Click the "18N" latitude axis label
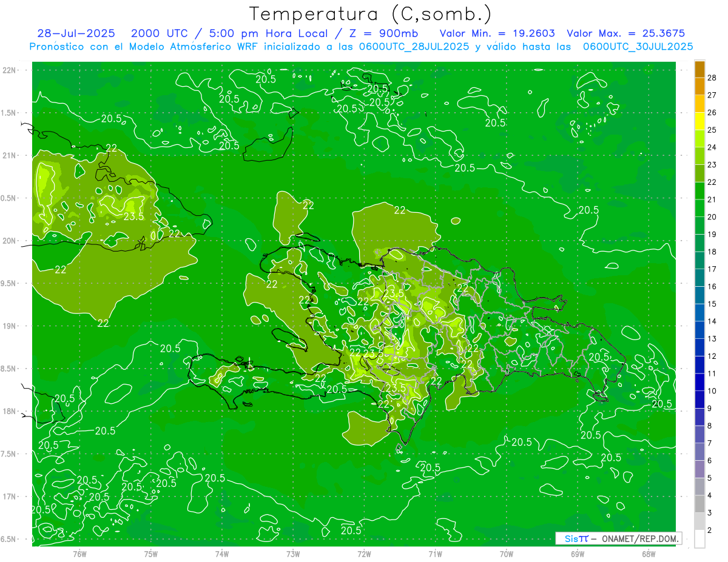 [x=10, y=412]
